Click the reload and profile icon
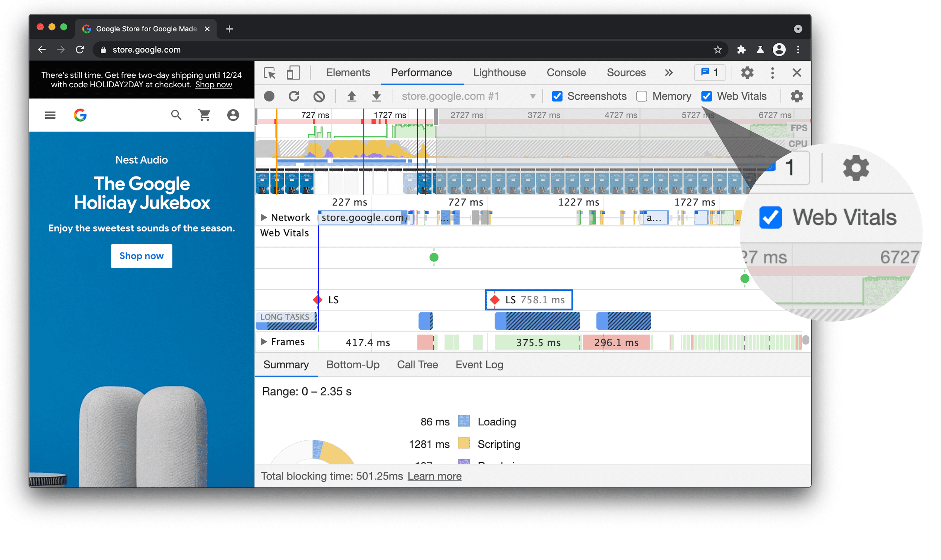 tap(294, 96)
